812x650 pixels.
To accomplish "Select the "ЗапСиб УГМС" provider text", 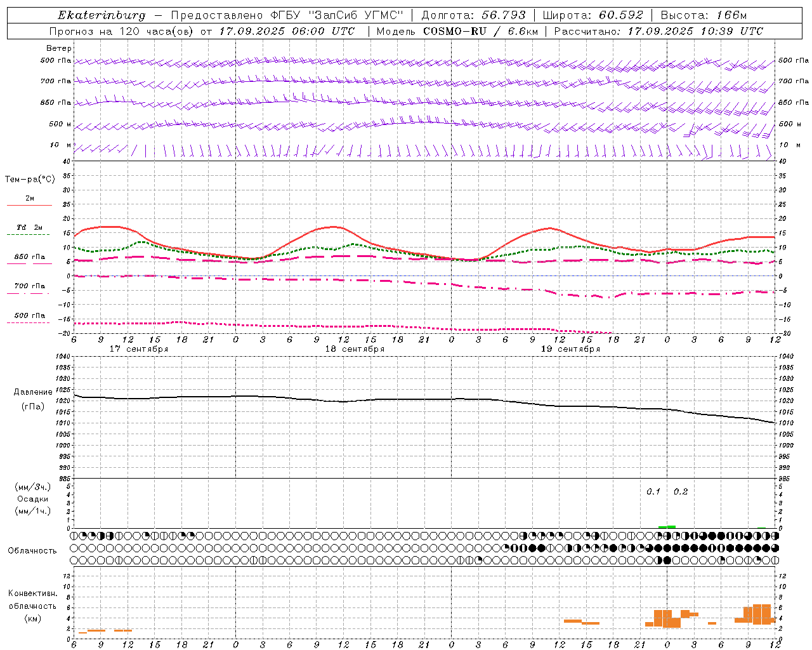I will [355, 15].
